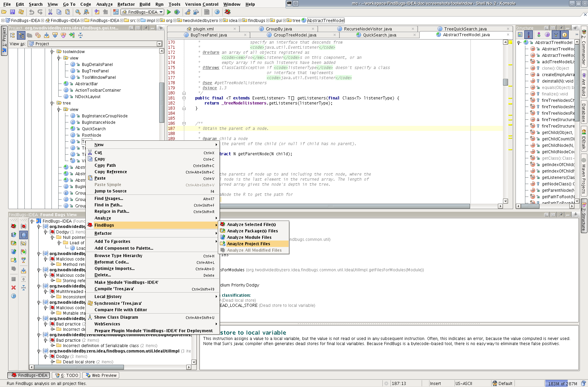Image resolution: width=588 pixels, height=387 pixels.
Task: Toggle group-by-class button in Found Bugs view
Action: 23,235
